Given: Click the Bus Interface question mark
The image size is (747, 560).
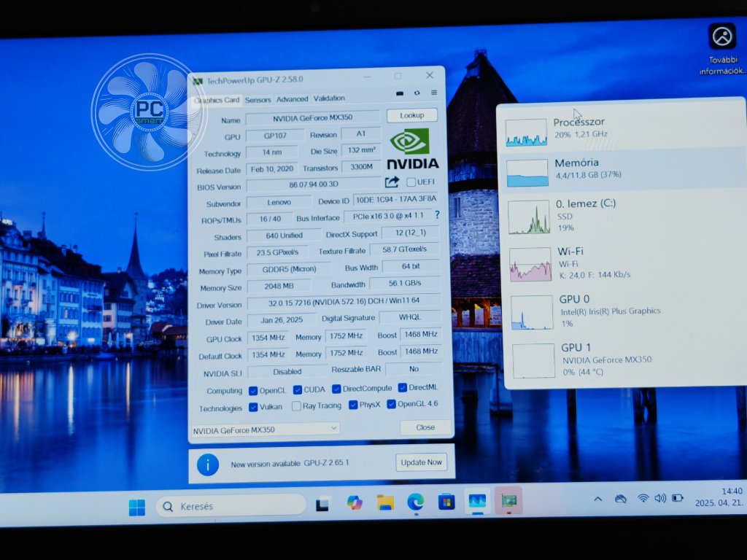Looking at the screenshot, I should [437, 215].
